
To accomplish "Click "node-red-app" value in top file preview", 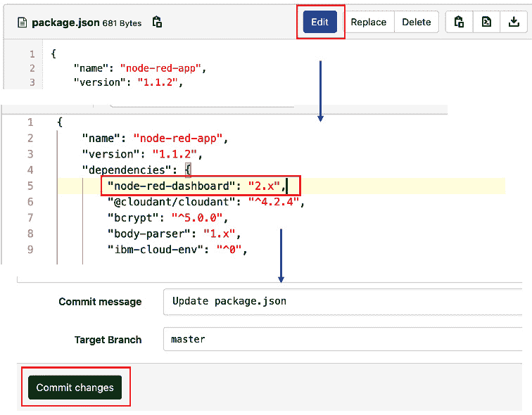I will tap(161, 68).
